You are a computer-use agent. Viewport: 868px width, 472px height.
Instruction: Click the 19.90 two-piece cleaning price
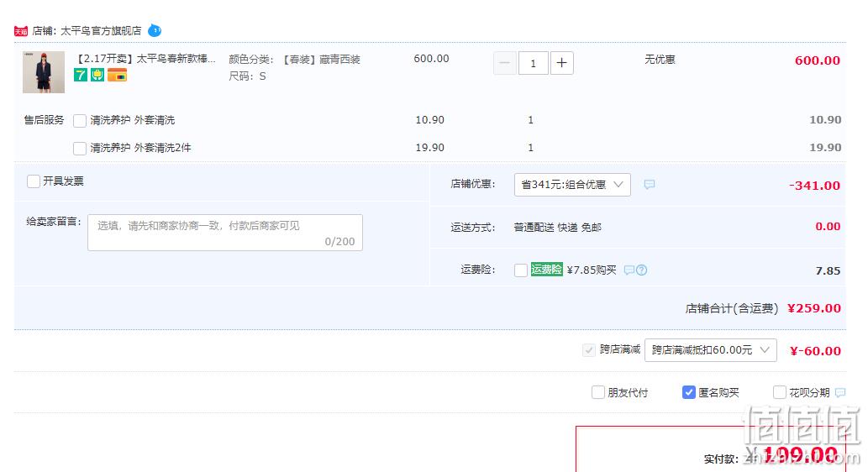coord(429,148)
